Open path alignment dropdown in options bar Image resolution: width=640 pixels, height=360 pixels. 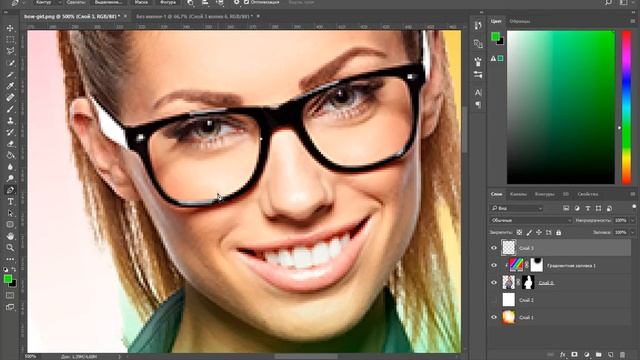pyautogui.click(x=205, y=2)
